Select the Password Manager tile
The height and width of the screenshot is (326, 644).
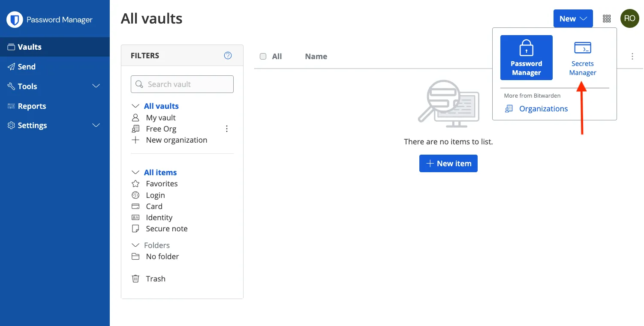(526, 57)
